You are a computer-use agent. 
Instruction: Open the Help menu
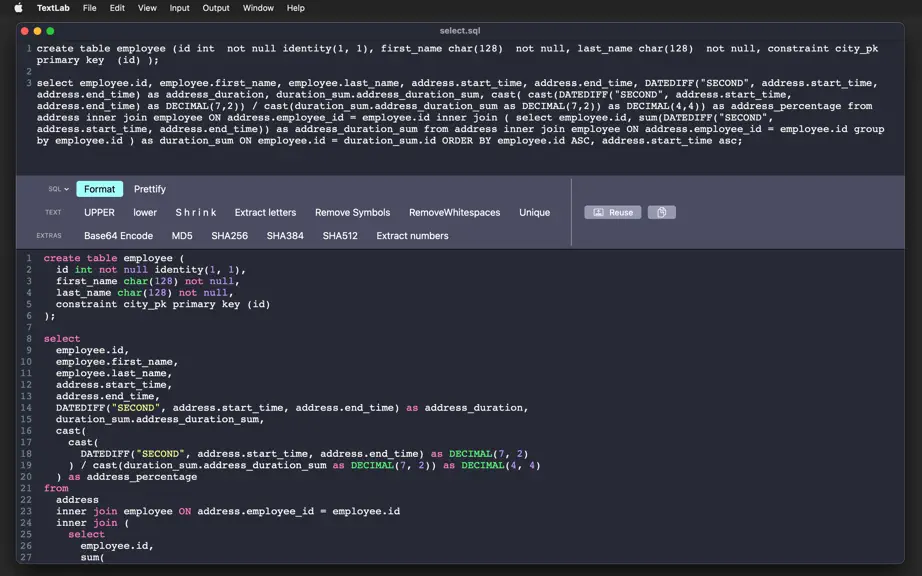click(x=296, y=8)
